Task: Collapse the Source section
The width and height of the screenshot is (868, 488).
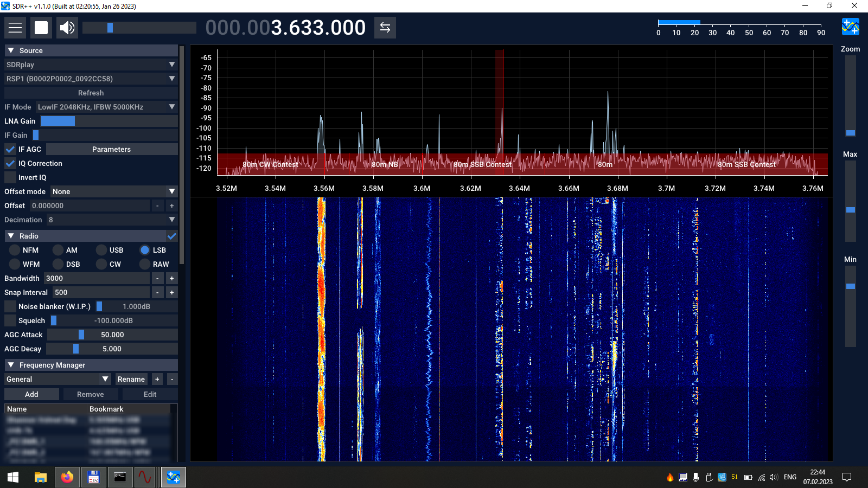Action: coord(91,50)
